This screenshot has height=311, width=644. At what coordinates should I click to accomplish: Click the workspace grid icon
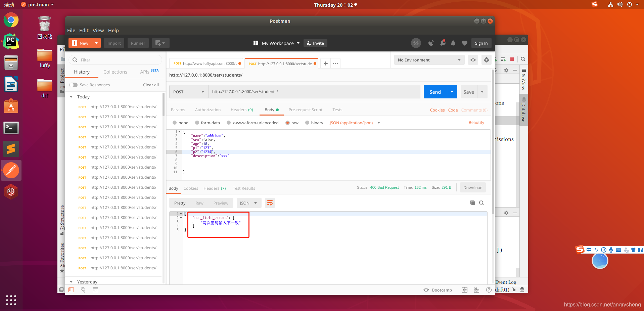(256, 43)
